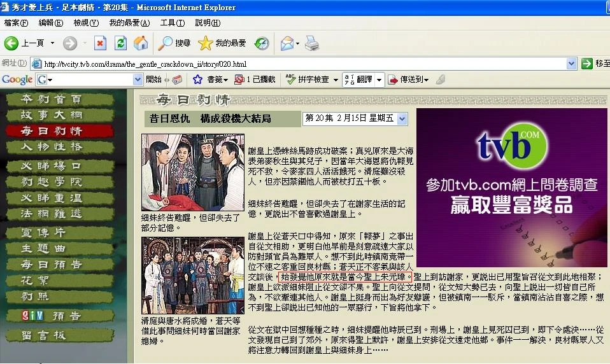This screenshot has height=364, width=610.
Task: Click into the Google toolbar search box
Action: click(90, 80)
